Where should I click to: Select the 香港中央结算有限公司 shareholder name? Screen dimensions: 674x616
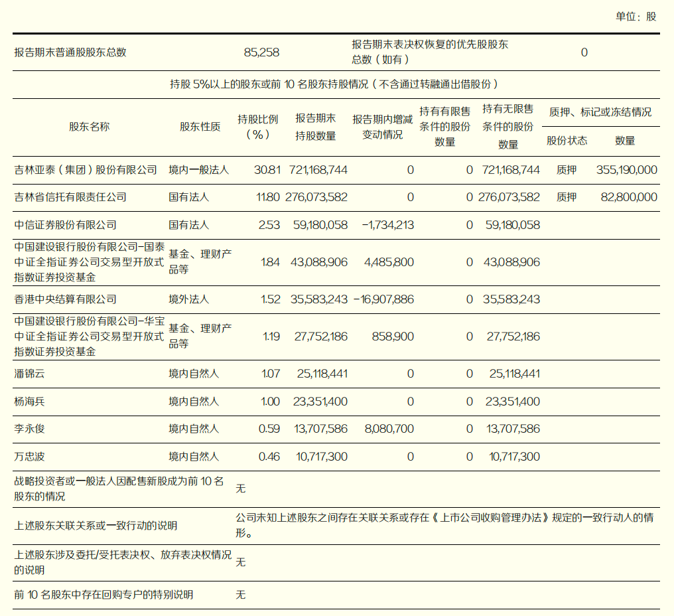click(x=65, y=299)
